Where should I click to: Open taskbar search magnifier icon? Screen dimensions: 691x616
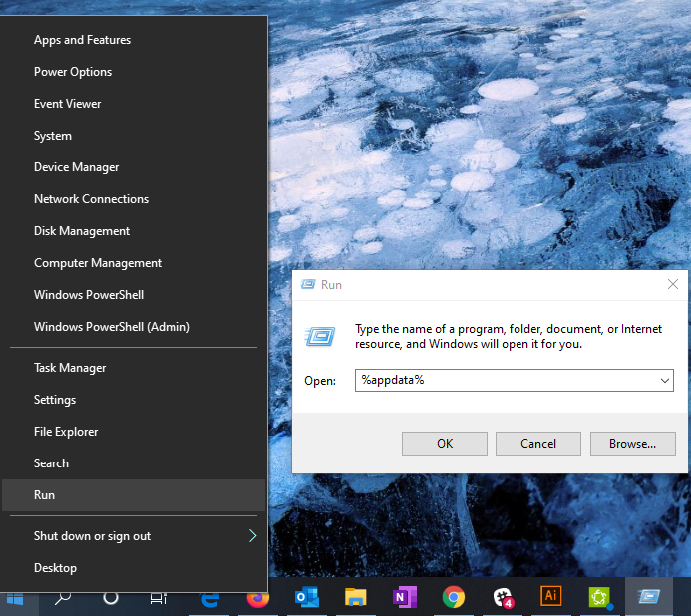point(63,598)
